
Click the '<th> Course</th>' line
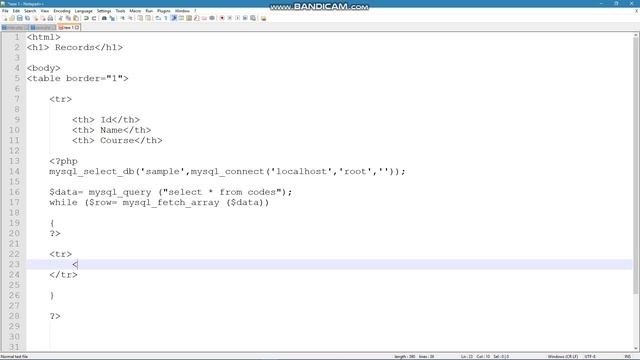117,140
